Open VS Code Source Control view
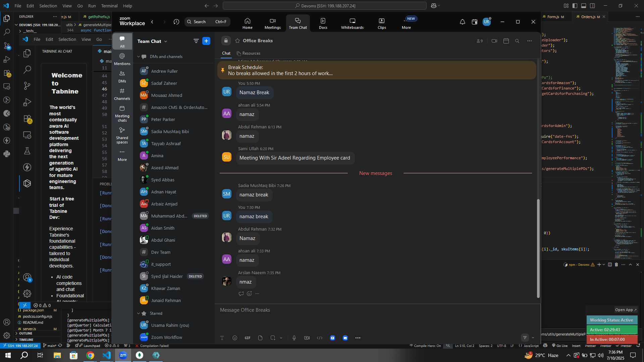The height and width of the screenshot is (362, 644). 7,46
